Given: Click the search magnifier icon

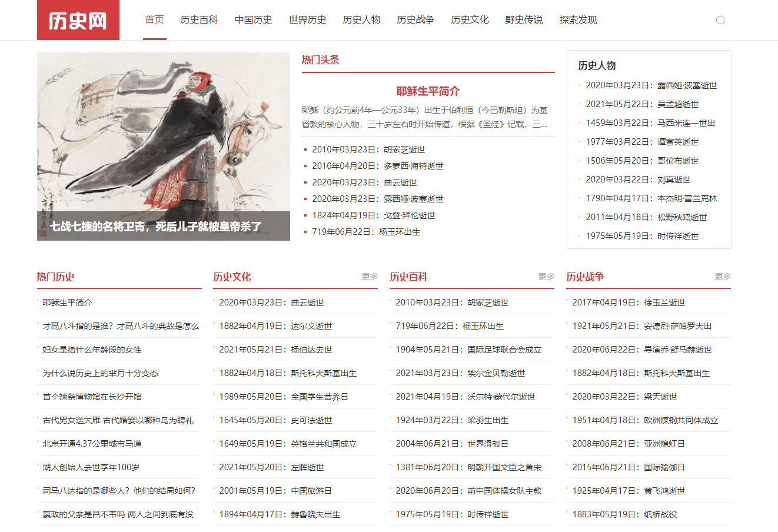Looking at the screenshot, I should (720, 21).
